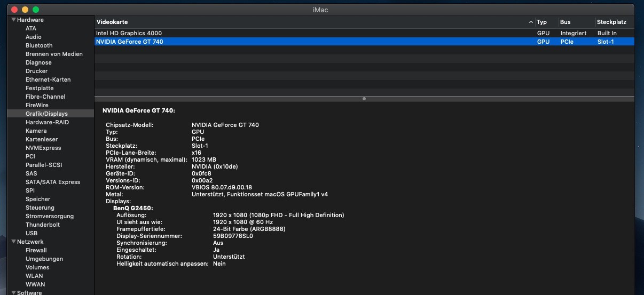Screen dimensions: 644x295
Task: Click the sort arrow in Videokarte header
Action: pos(531,22)
